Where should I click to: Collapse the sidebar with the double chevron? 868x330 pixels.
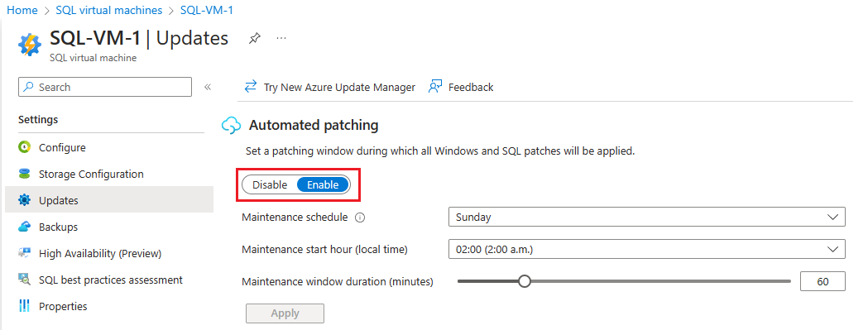coord(208,87)
